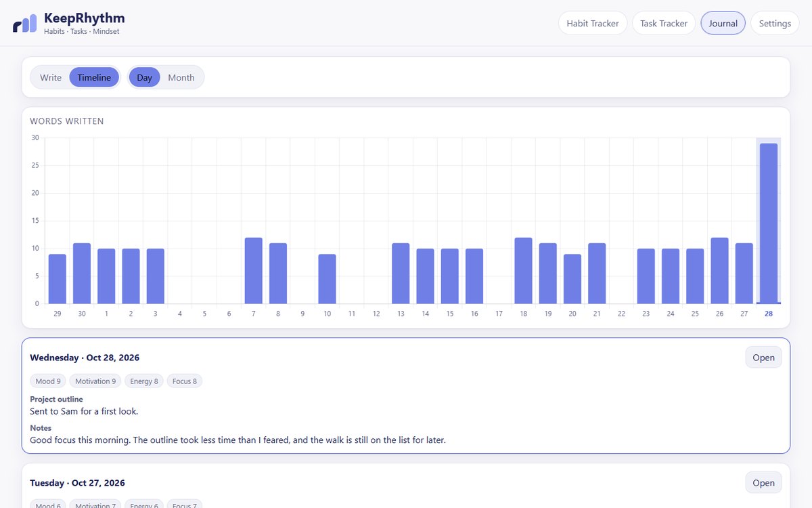Choose the Day chart granularity

click(x=144, y=77)
